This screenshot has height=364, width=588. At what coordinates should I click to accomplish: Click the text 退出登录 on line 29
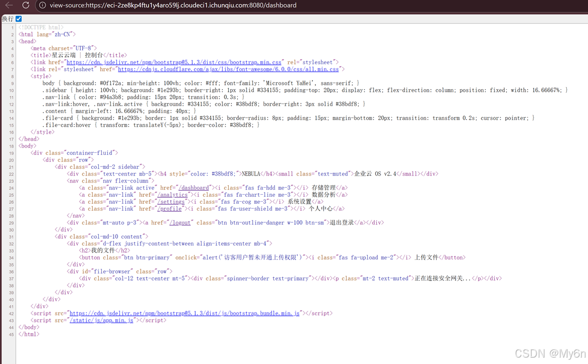click(342, 223)
